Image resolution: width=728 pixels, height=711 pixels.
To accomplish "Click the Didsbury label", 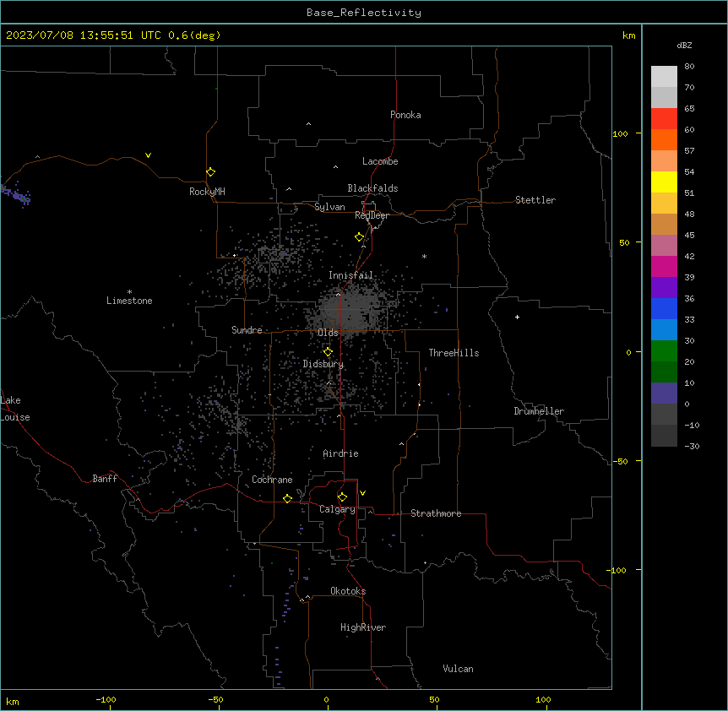I will point(323,364).
